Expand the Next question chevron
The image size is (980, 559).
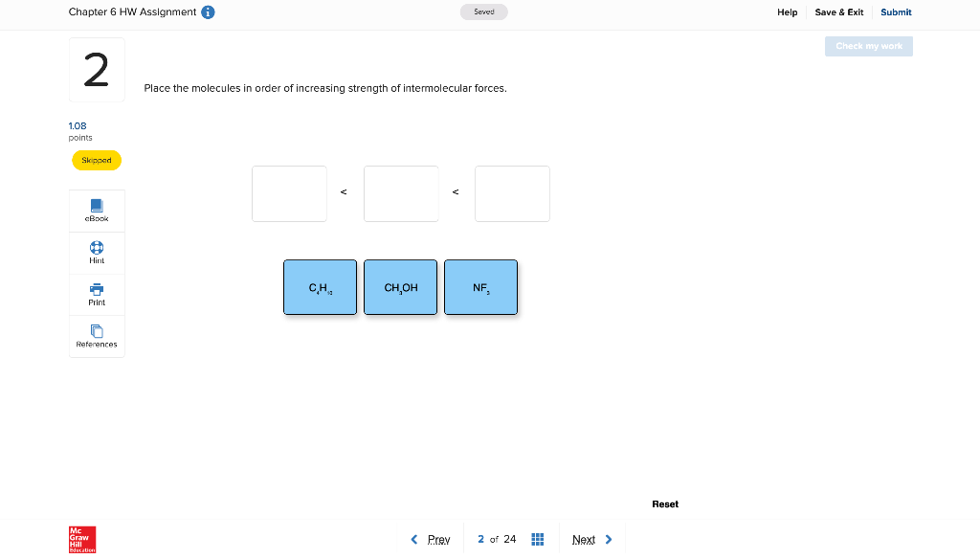(607, 539)
